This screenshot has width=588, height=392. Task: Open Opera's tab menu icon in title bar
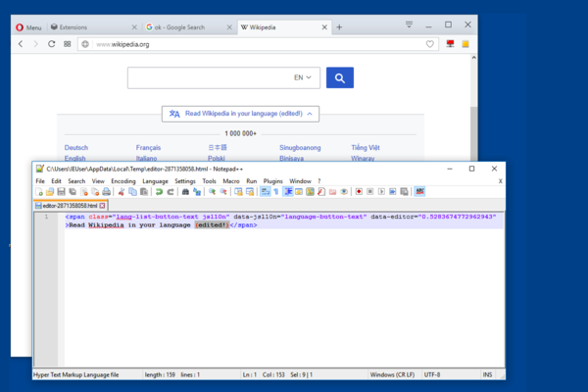409,24
